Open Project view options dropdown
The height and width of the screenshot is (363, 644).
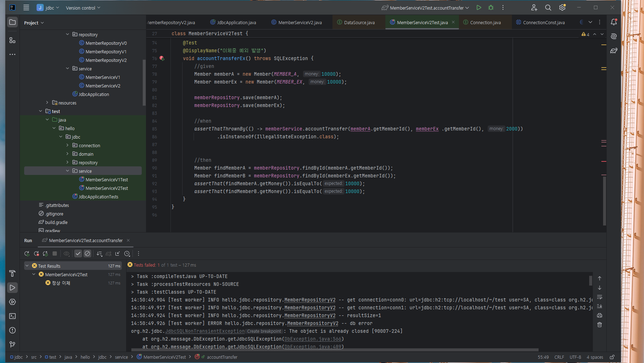[34, 23]
